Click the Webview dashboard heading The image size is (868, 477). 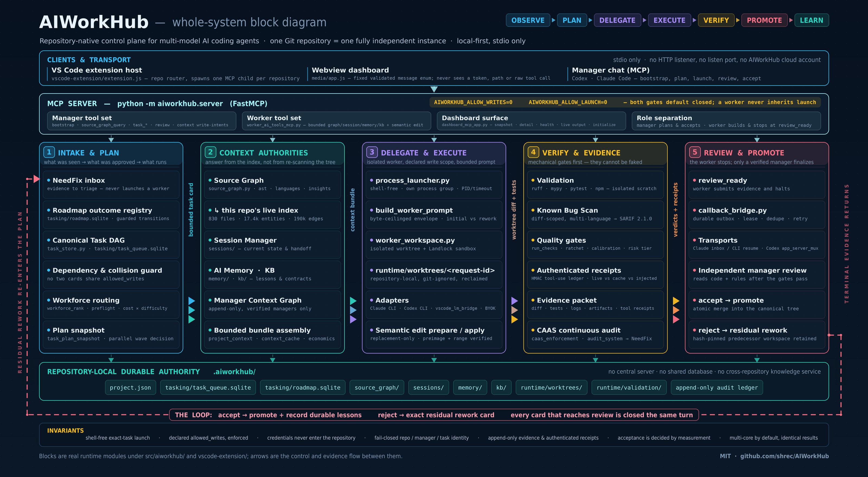pos(350,70)
